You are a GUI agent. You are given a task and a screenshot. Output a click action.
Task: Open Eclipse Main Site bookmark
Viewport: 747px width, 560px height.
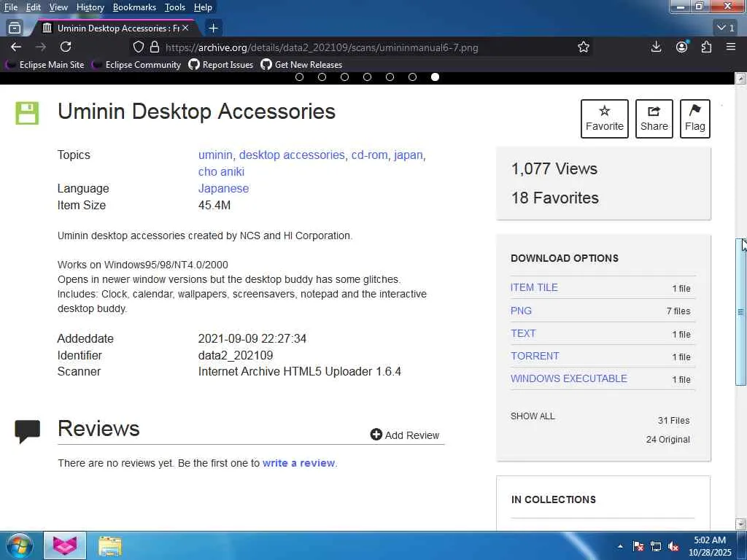click(44, 64)
